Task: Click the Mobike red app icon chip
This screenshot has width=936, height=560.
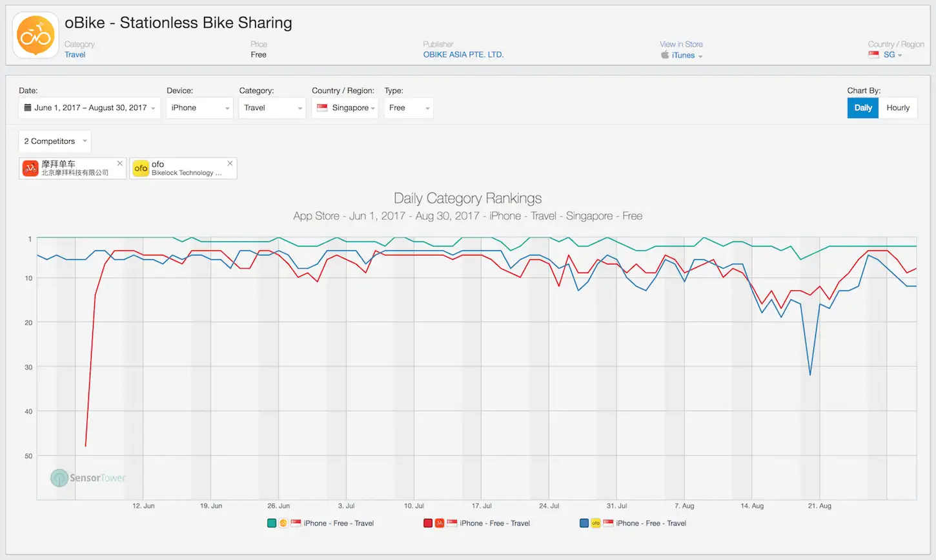Action: pos(30,168)
